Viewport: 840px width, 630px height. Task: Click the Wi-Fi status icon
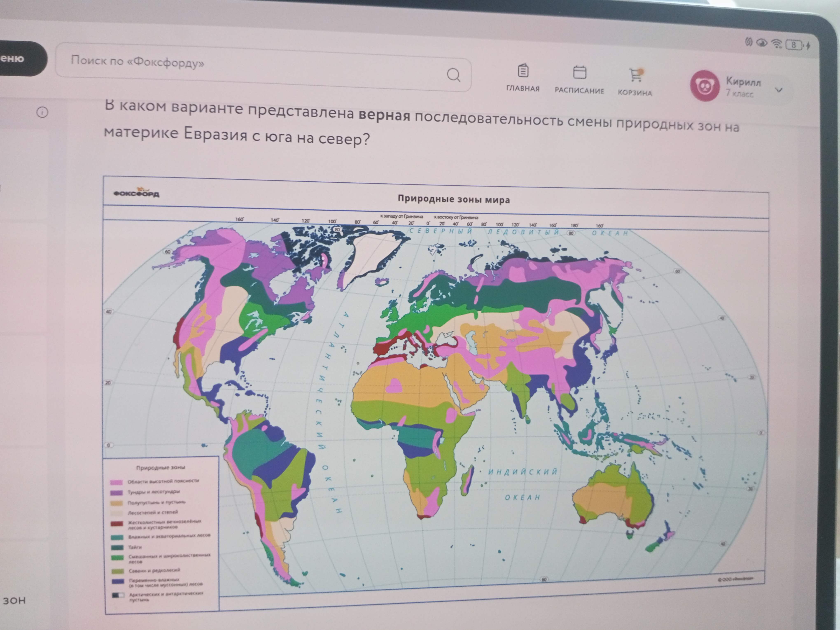tap(777, 44)
